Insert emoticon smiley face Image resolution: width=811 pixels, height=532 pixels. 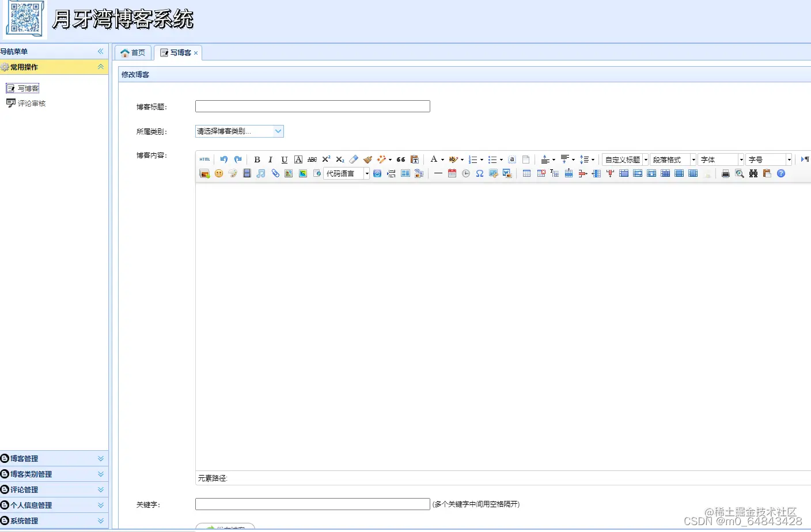click(x=219, y=173)
